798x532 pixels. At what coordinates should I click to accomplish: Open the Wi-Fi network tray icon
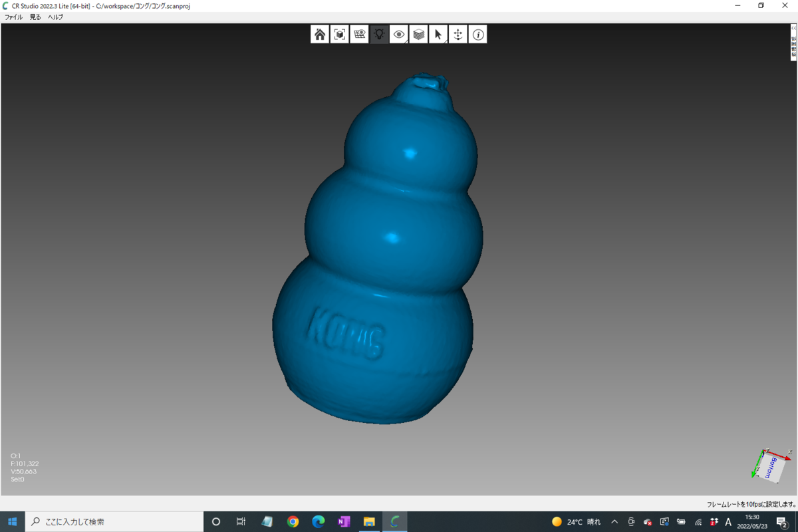click(x=698, y=522)
